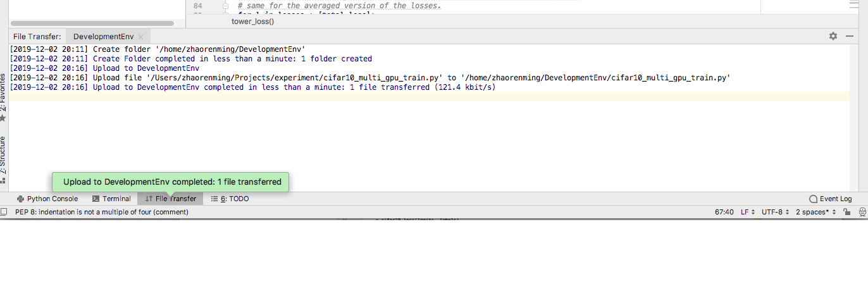The image size is (868, 291).
Task: Toggle tool window quick-access icon bottom-left
Action: coord(4,212)
